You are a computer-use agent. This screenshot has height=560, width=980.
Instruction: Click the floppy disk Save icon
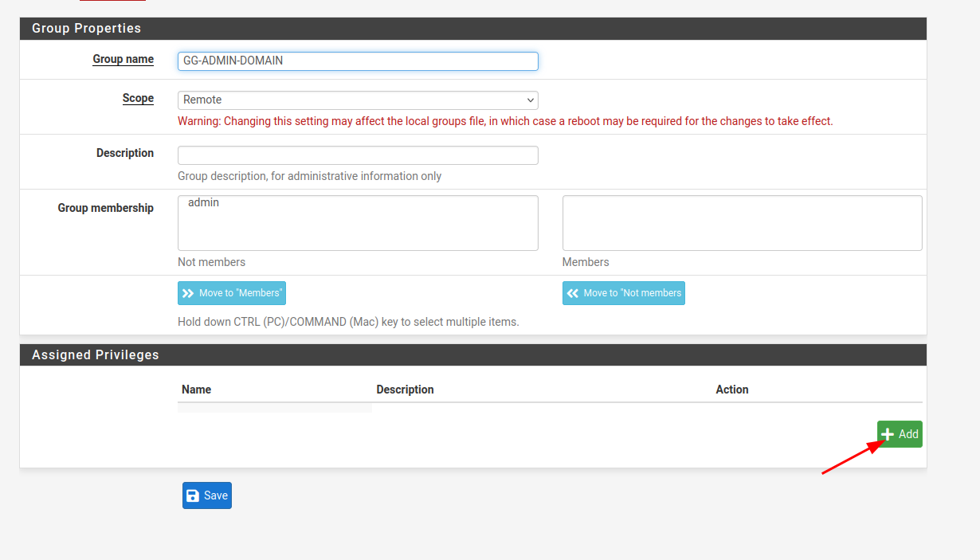(193, 495)
